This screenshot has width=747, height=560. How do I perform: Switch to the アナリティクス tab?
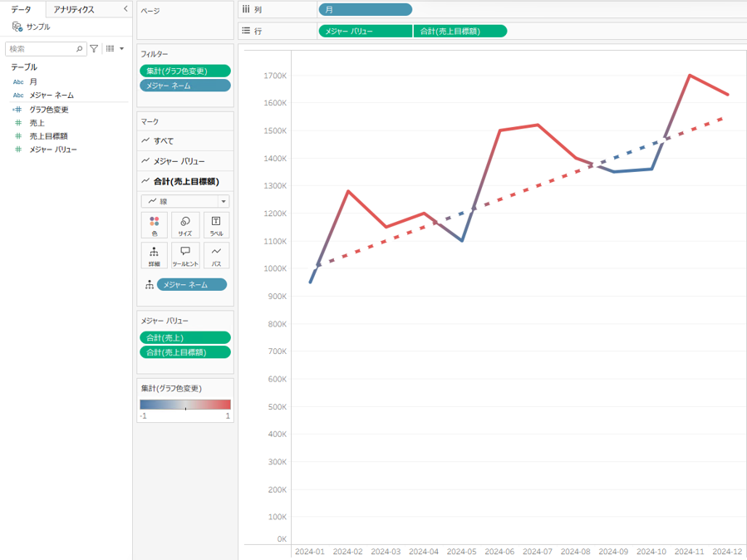pos(74,9)
